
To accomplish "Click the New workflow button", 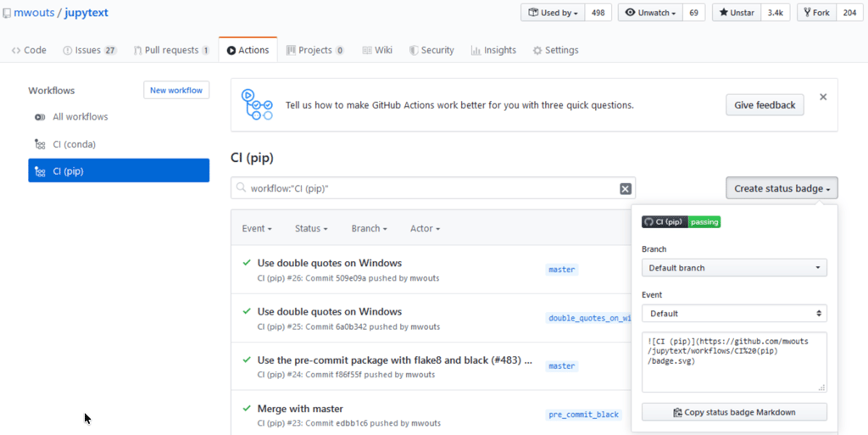I will [x=176, y=90].
